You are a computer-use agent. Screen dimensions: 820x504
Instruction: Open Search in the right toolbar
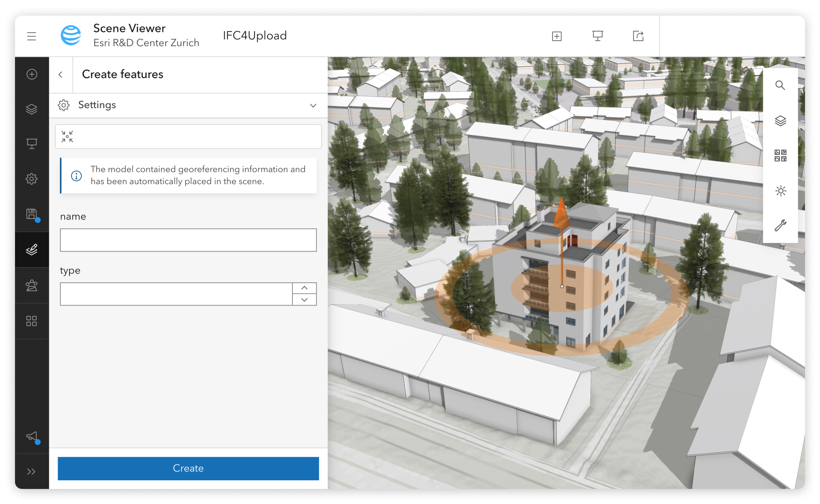click(781, 85)
